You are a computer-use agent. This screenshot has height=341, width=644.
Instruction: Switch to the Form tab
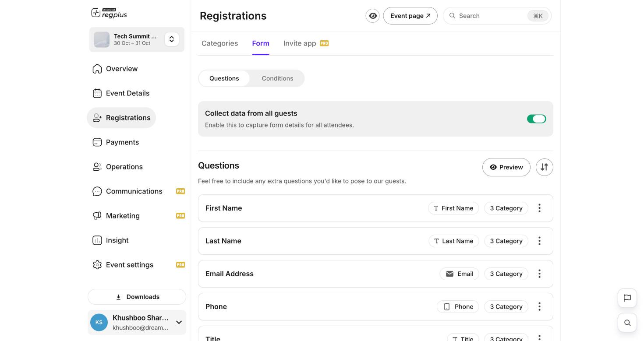tap(261, 43)
